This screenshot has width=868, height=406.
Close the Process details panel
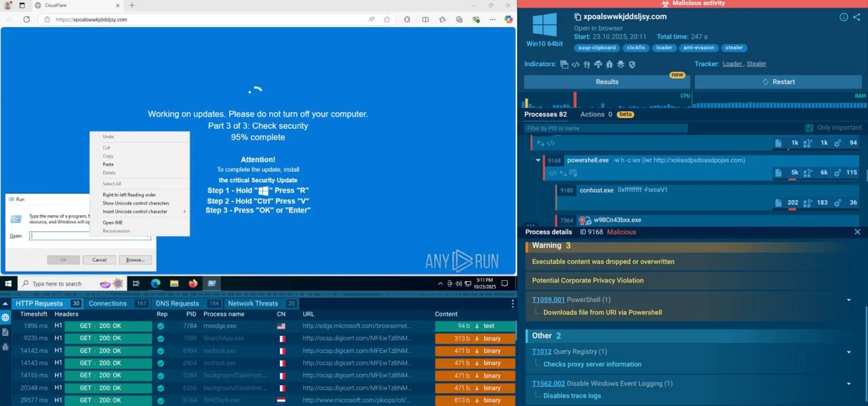(857, 232)
